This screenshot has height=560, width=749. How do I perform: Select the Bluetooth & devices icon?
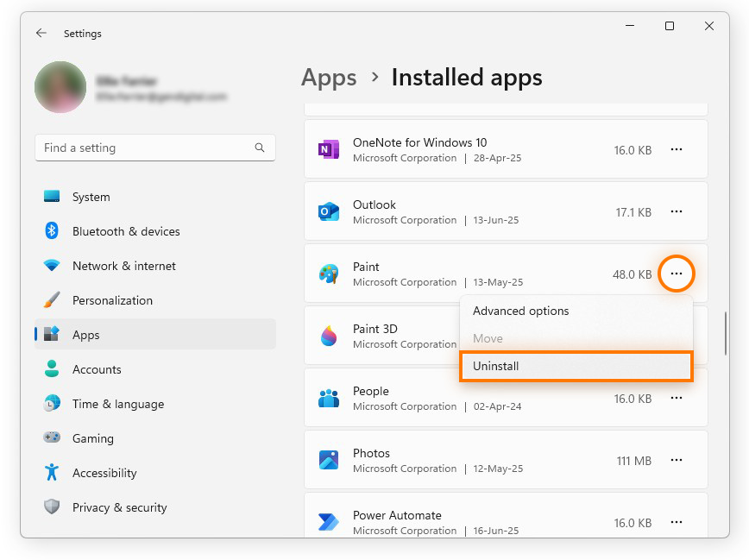tap(52, 230)
